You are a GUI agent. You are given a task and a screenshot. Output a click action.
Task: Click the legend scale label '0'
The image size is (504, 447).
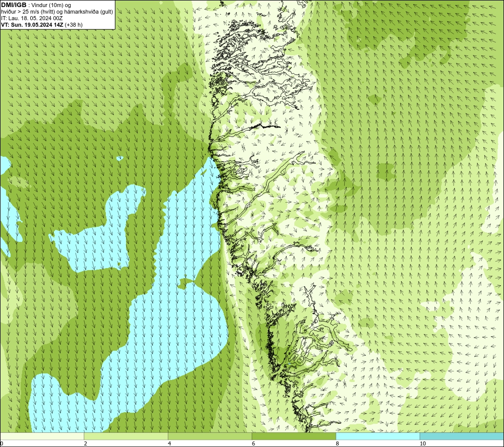pyautogui.click(x=2, y=443)
